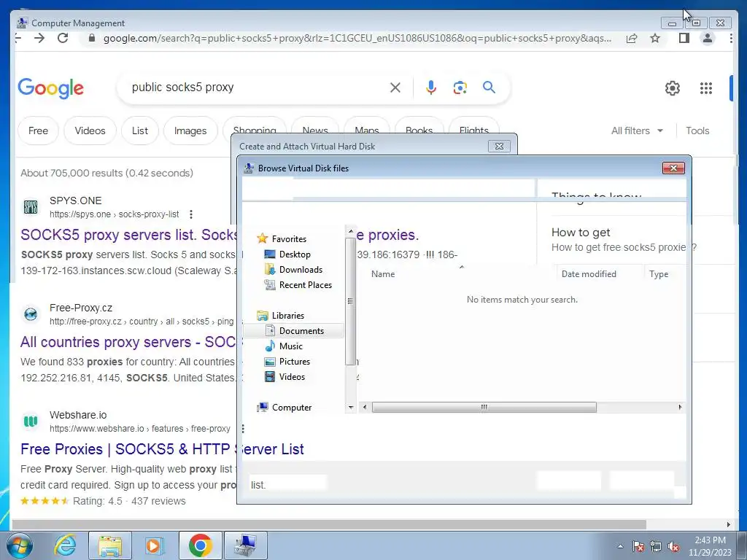The height and width of the screenshot is (560, 747).
Task: Switch to Chrome in the taskbar
Action: click(200, 545)
